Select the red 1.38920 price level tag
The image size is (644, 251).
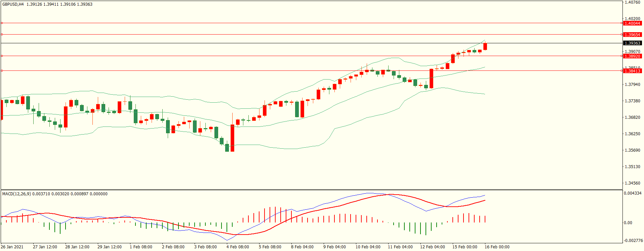[632, 56]
